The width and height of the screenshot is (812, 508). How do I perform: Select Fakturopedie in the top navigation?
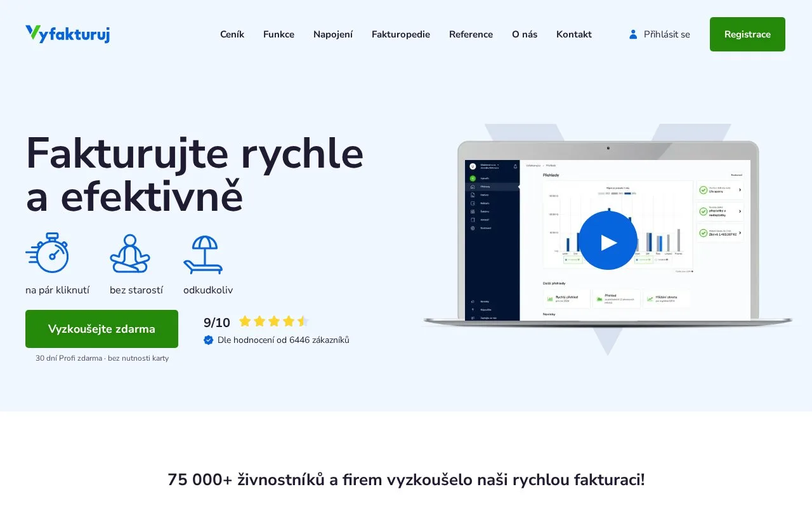[401, 34]
